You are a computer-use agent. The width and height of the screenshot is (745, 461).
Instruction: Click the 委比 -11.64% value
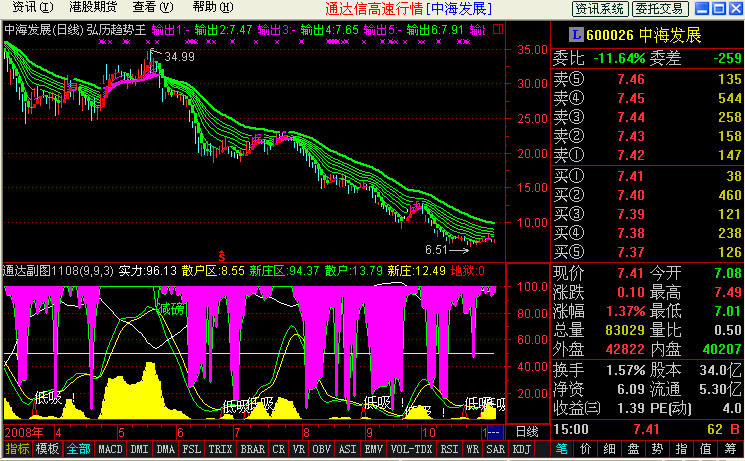[619, 58]
